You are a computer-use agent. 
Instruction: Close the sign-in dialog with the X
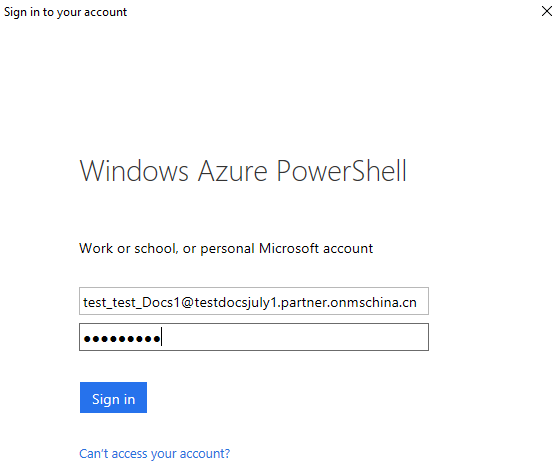point(547,11)
